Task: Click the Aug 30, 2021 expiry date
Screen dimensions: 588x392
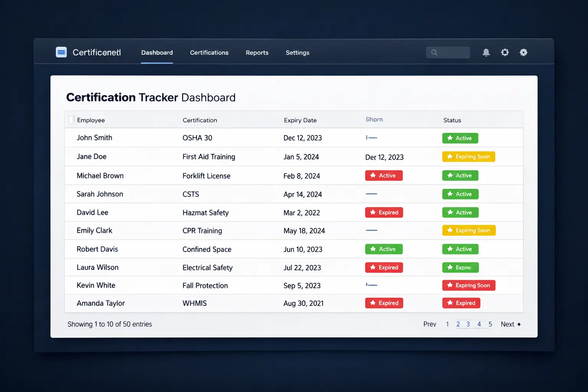Action: 303,304
